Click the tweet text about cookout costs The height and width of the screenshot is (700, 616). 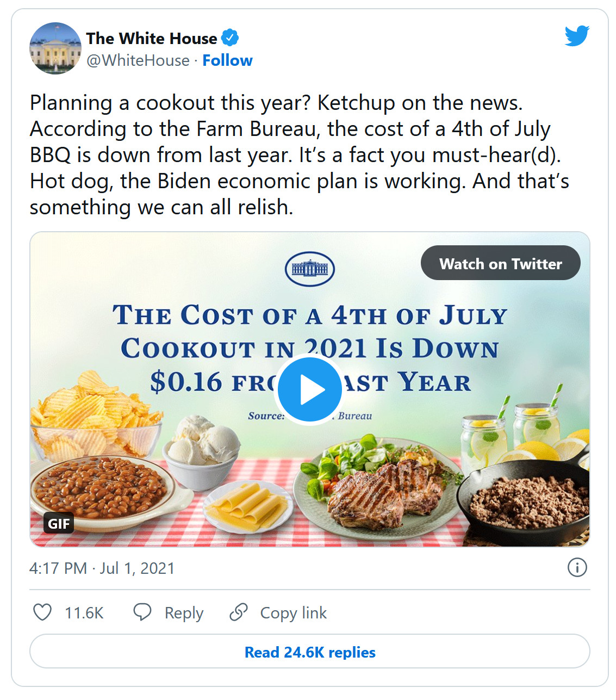pyautogui.click(x=299, y=155)
